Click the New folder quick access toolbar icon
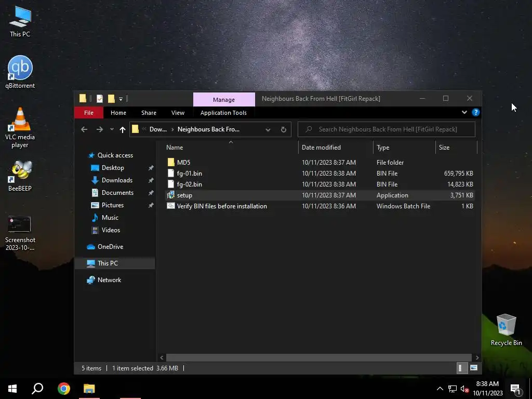Viewport: 532px width, 399px height. (x=111, y=99)
